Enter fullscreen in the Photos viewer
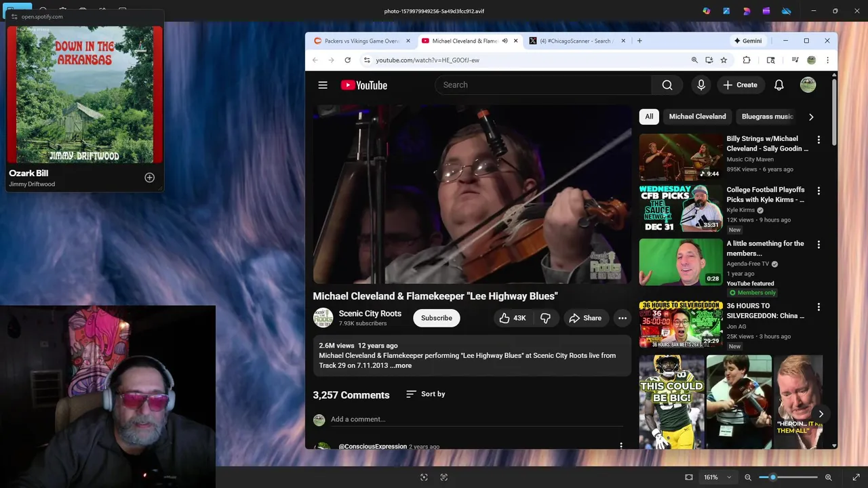868x488 pixels. 856,477
